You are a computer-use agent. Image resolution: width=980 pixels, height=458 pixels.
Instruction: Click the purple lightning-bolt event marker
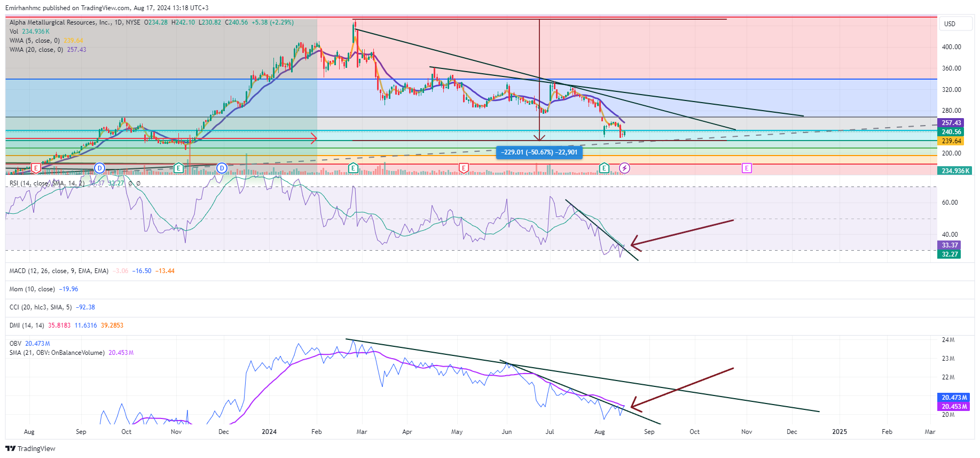[624, 168]
